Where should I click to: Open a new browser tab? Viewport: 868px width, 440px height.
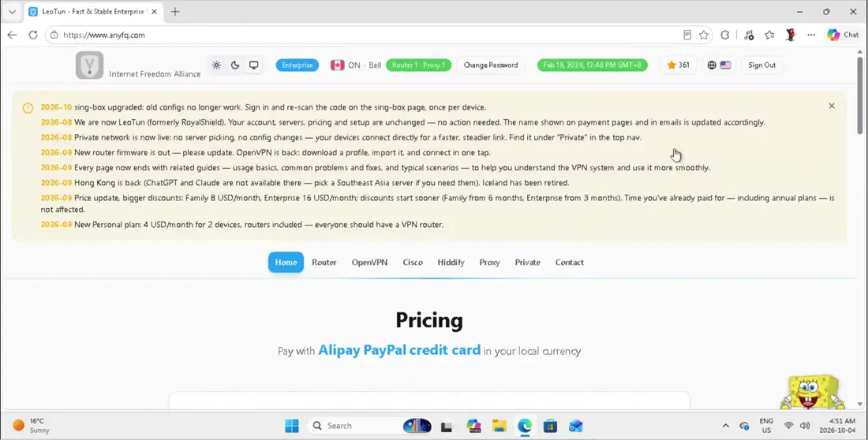(175, 12)
